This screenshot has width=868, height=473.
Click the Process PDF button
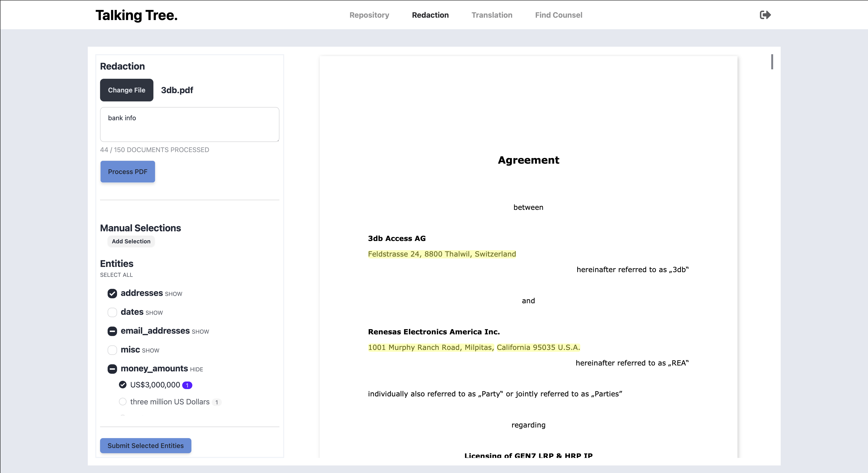pos(128,172)
